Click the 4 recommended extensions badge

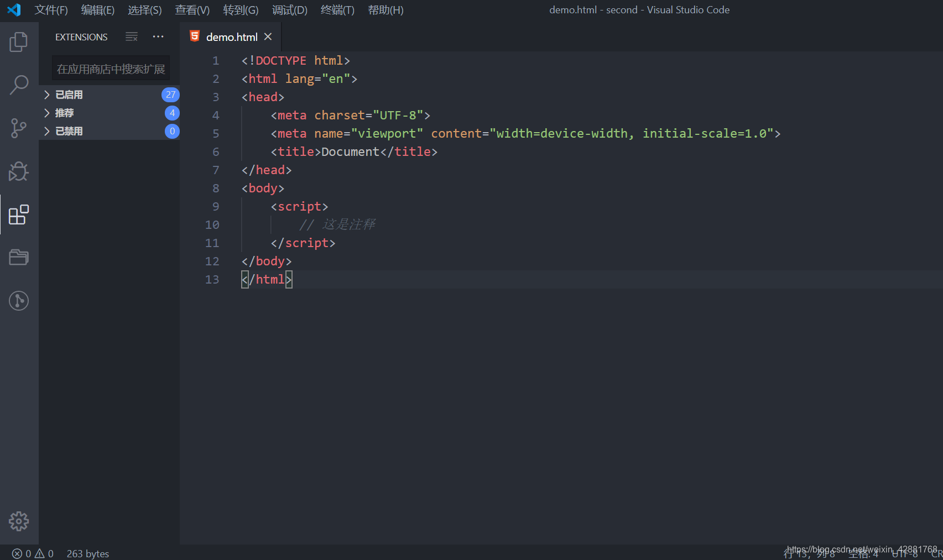(x=172, y=113)
